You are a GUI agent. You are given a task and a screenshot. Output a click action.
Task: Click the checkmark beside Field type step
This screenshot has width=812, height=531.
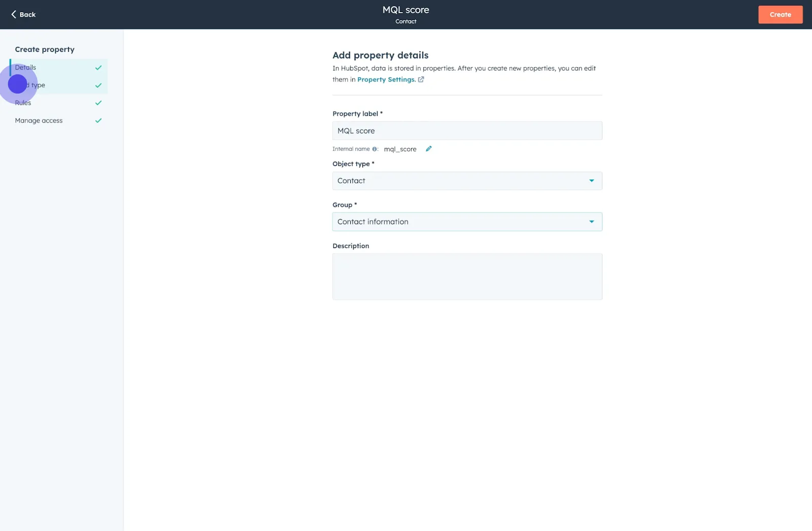[98, 85]
